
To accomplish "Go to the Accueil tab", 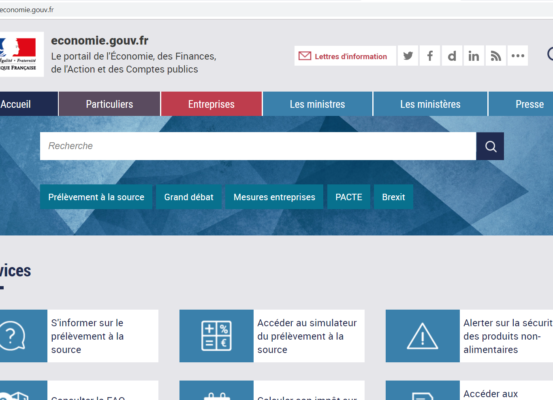I will (x=28, y=104).
